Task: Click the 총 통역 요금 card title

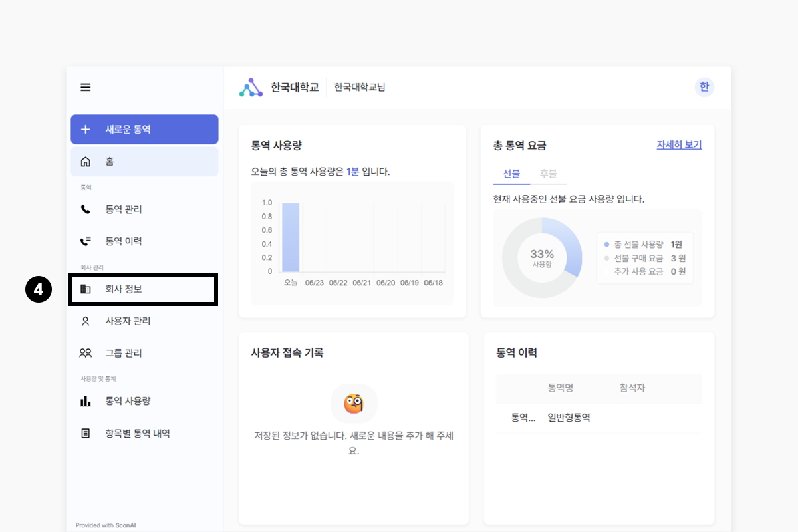Action: (x=519, y=146)
